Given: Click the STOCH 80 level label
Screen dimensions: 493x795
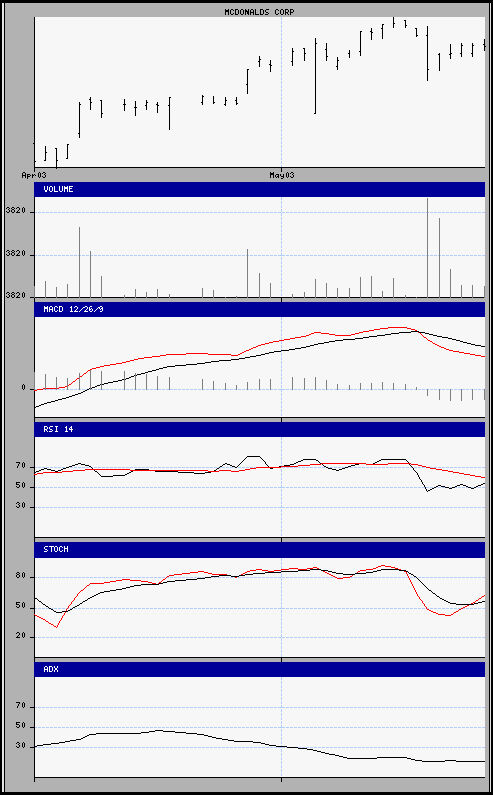Looking at the screenshot, I should (20, 576).
